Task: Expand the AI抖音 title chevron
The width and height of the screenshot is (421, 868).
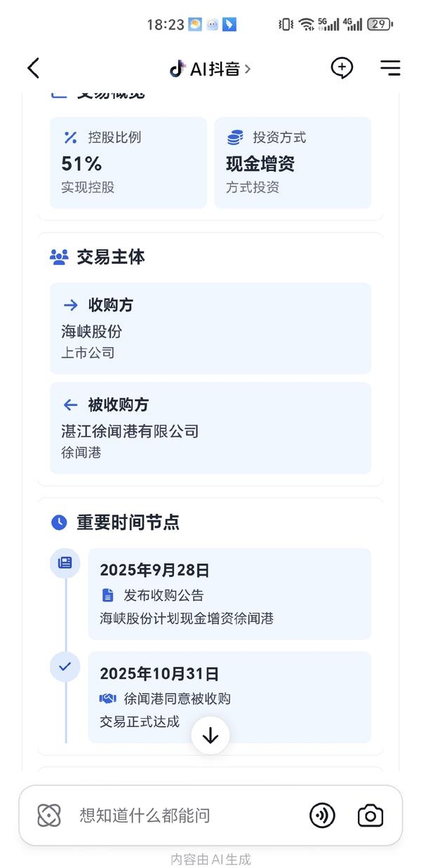Action: (247, 69)
